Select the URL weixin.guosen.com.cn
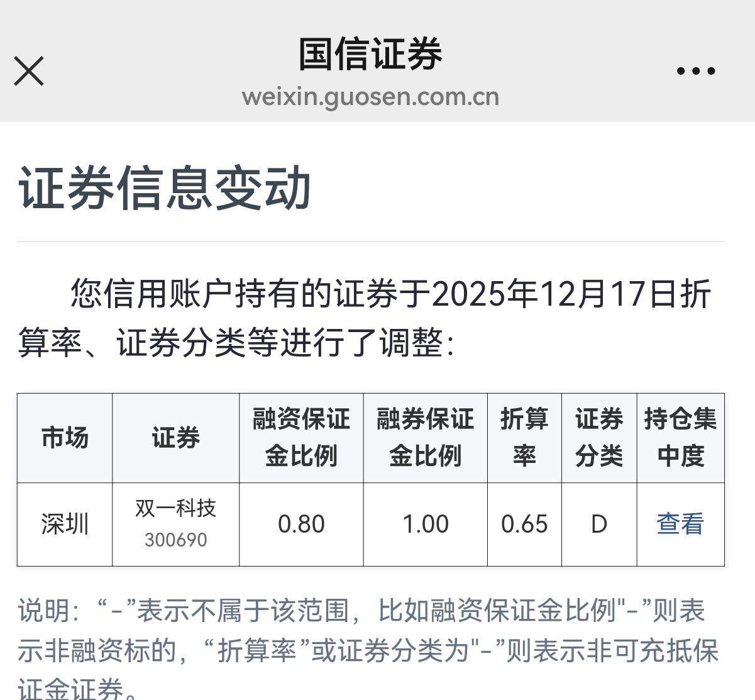This screenshot has height=700, width=755. 370,97
